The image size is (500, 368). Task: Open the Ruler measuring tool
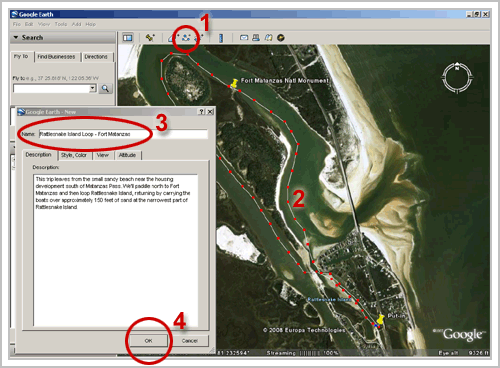click(221, 38)
